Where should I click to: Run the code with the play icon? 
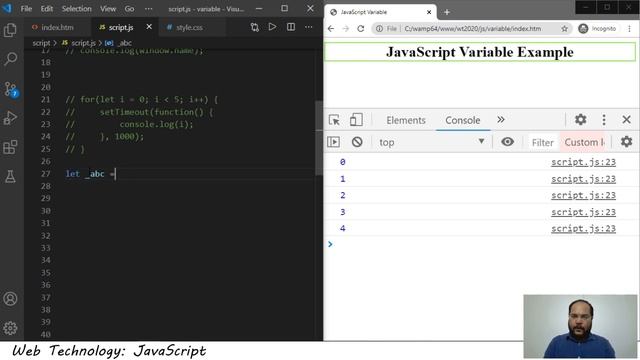click(x=272, y=27)
